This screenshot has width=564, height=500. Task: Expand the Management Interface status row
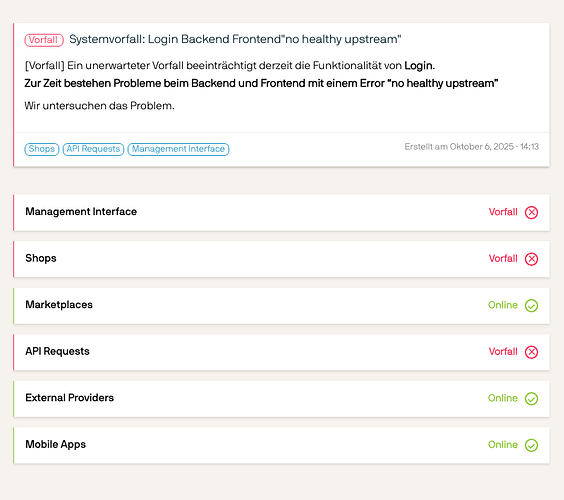coord(281,213)
